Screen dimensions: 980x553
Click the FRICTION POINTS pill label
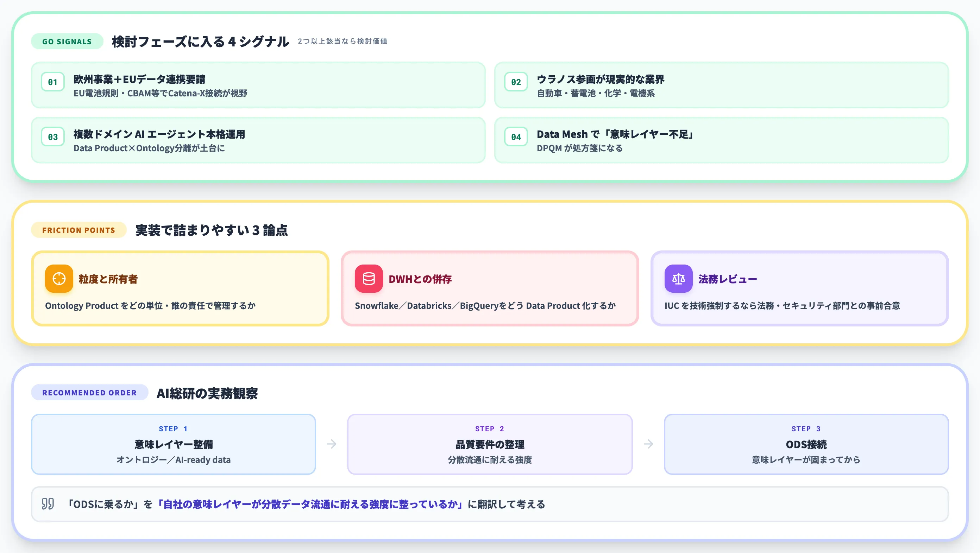coord(79,230)
